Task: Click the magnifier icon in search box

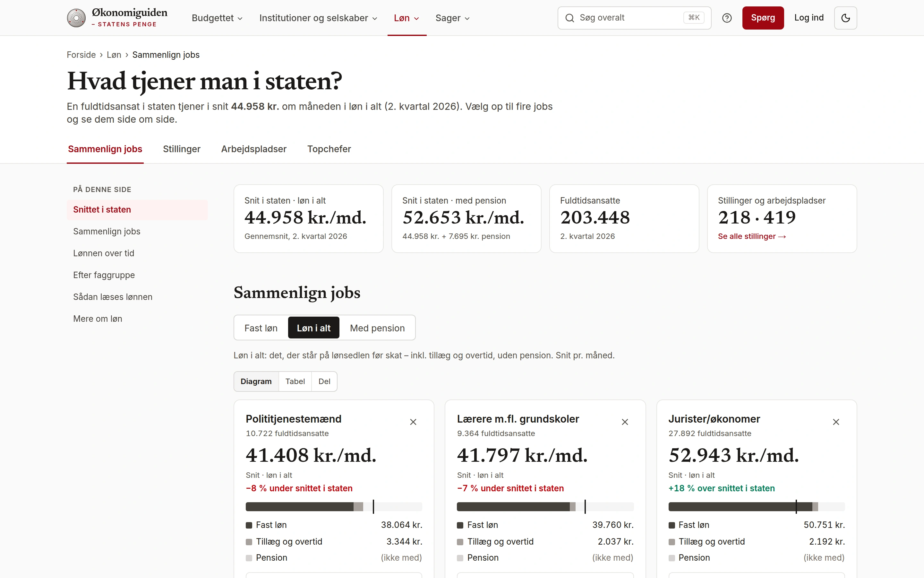Action: [570, 18]
